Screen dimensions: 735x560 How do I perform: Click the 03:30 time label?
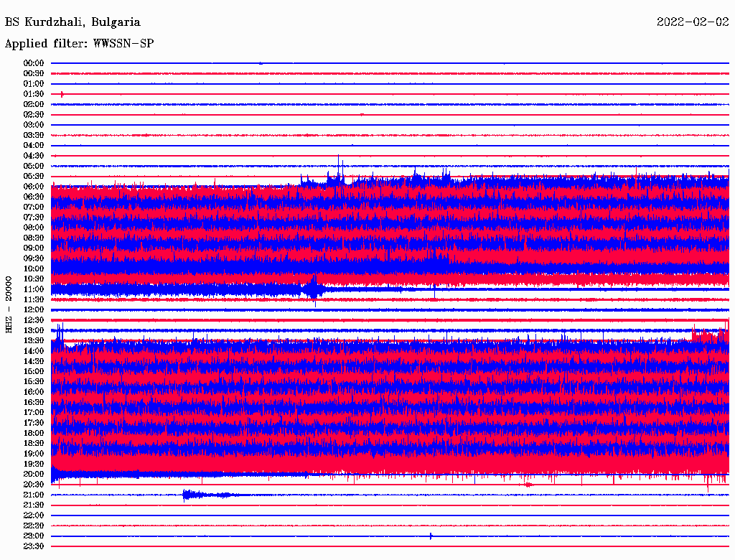[x=34, y=135]
